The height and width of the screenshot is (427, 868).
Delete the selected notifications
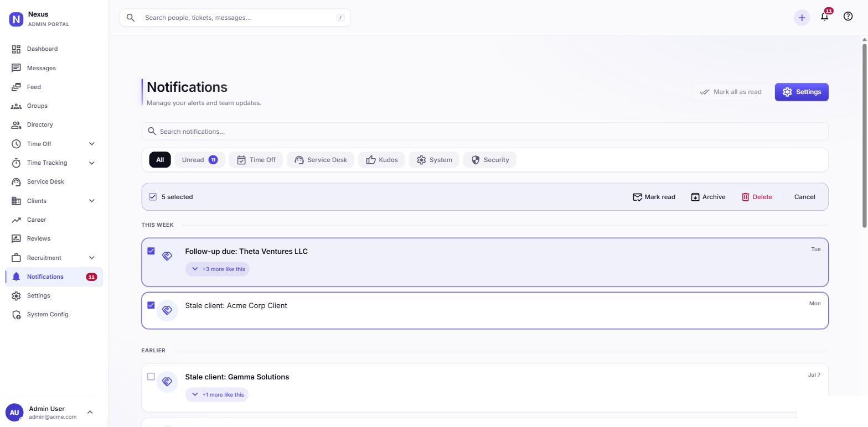tap(757, 197)
